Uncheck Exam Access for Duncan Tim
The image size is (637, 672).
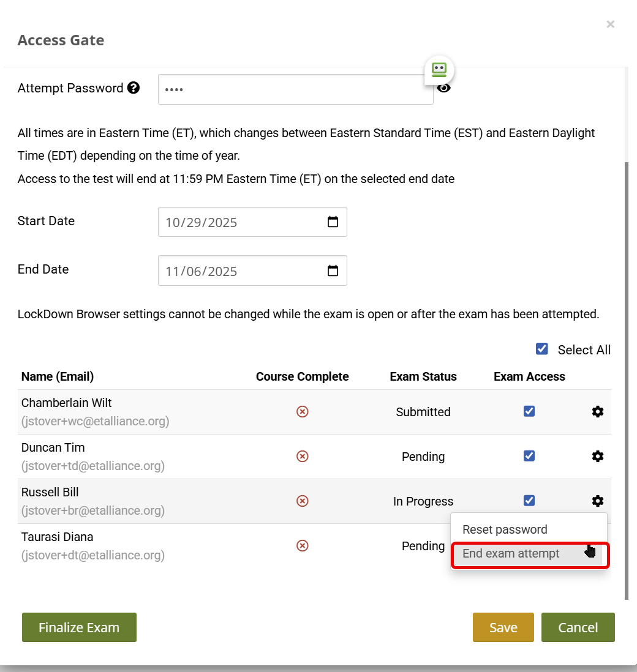coord(529,456)
